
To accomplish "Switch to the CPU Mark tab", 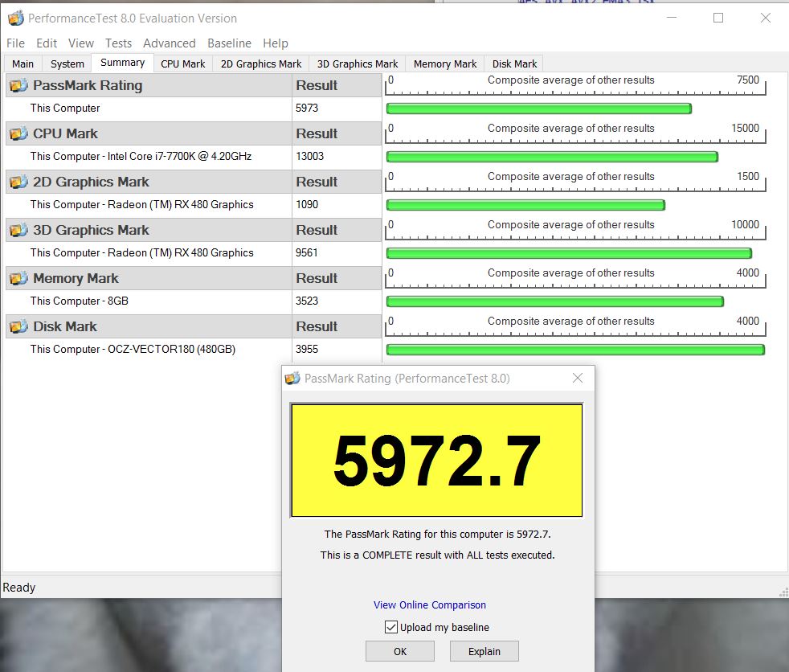I will click(x=182, y=64).
